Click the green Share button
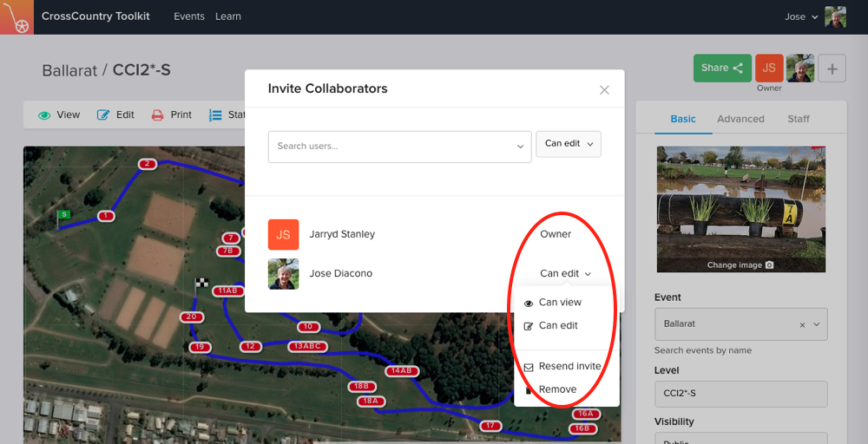The image size is (868, 444). [722, 69]
